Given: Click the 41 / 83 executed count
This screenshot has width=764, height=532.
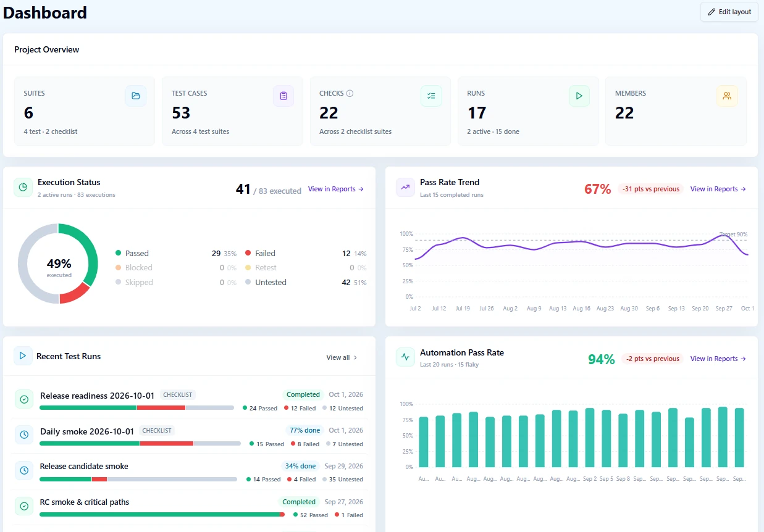Looking at the screenshot, I should [269, 189].
